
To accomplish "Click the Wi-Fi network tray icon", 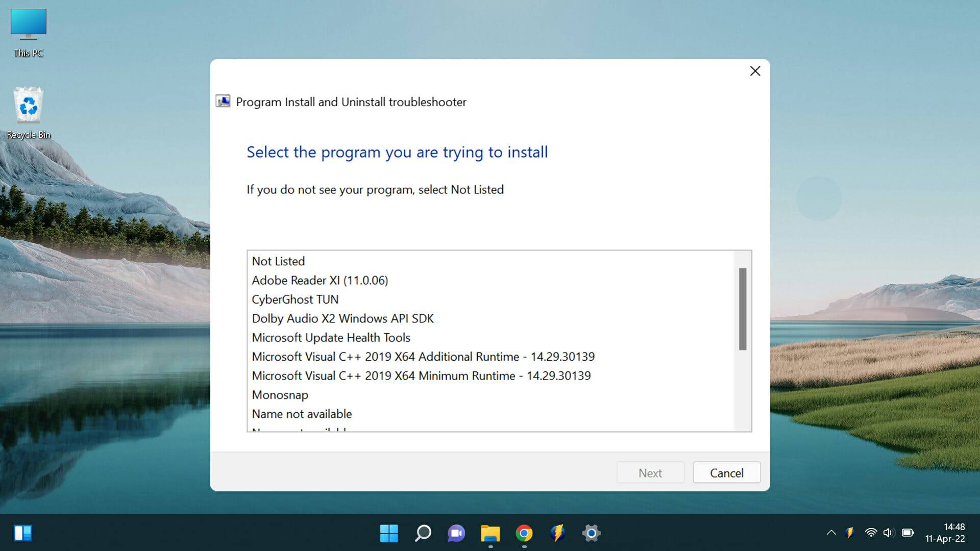I will [871, 533].
